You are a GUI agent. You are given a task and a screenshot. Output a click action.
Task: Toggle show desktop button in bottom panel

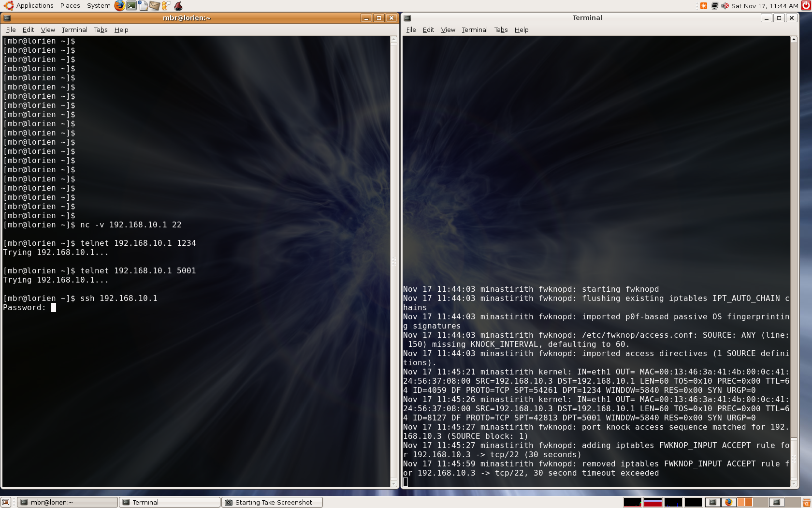pyautogui.click(x=6, y=502)
